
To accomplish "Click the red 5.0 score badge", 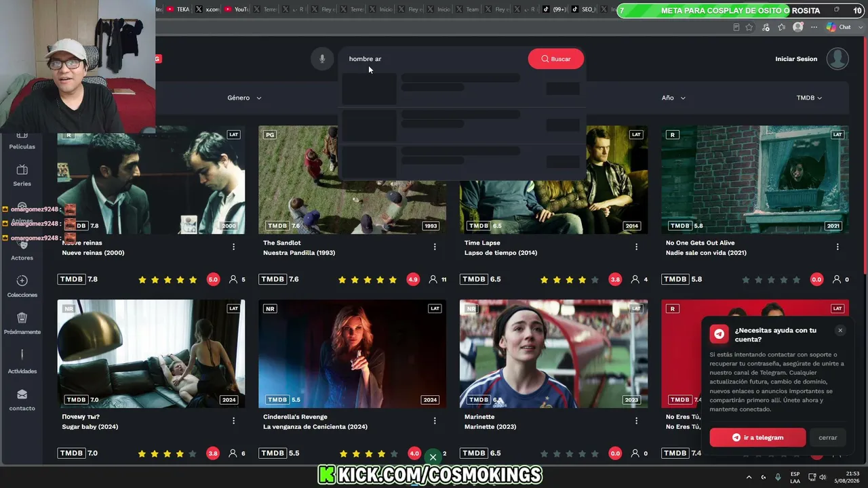I will 213,279.
